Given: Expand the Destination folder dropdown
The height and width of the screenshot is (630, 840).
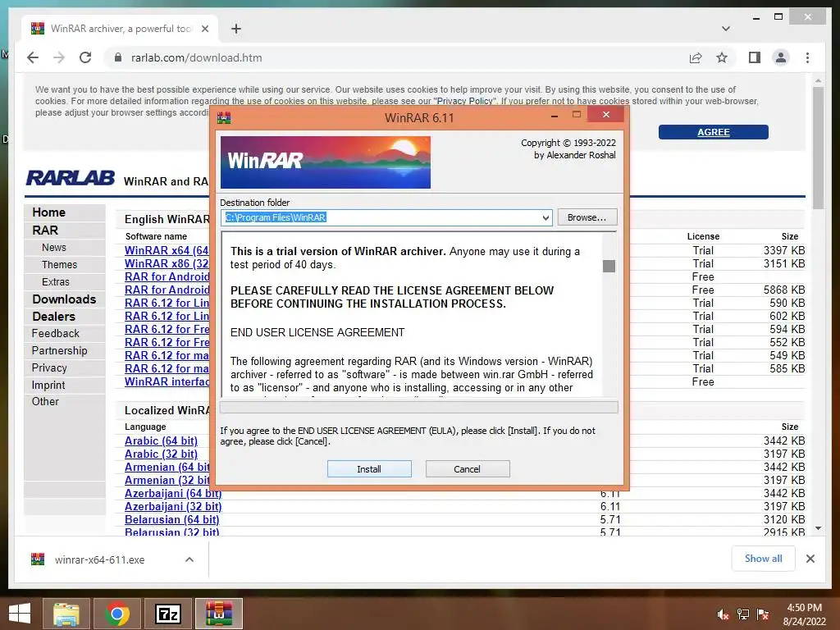Looking at the screenshot, I should point(546,217).
